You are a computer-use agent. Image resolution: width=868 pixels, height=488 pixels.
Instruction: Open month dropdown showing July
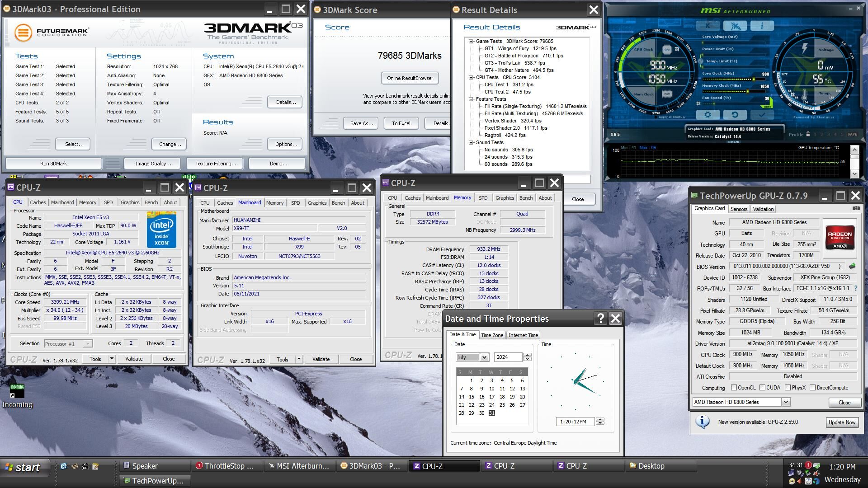(x=484, y=357)
